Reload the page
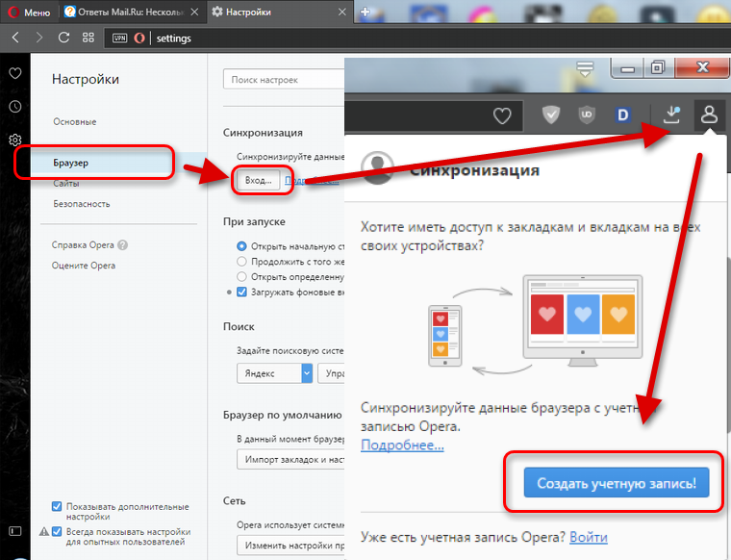This screenshot has width=731, height=560. [x=63, y=38]
